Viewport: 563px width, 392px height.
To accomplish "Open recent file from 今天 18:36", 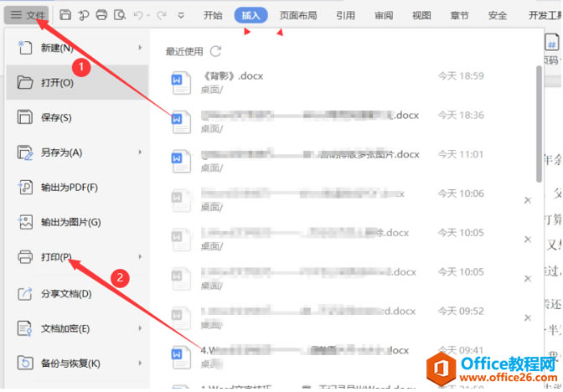I will click(344, 121).
